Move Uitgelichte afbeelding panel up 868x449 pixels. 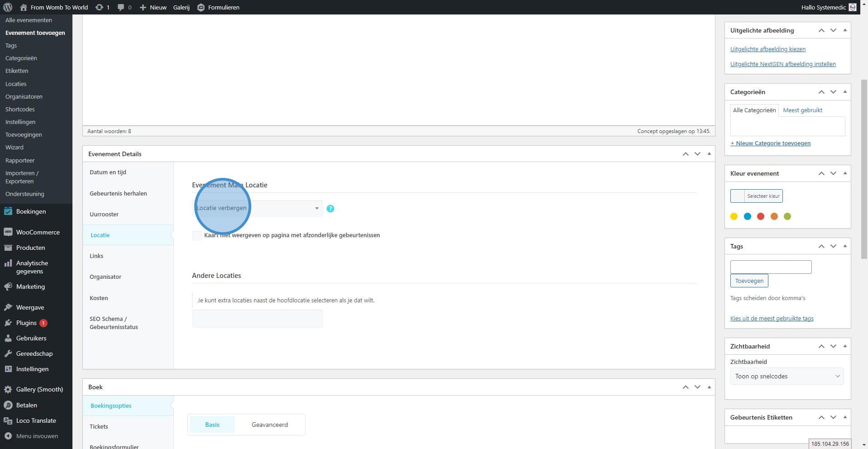pyautogui.click(x=821, y=30)
